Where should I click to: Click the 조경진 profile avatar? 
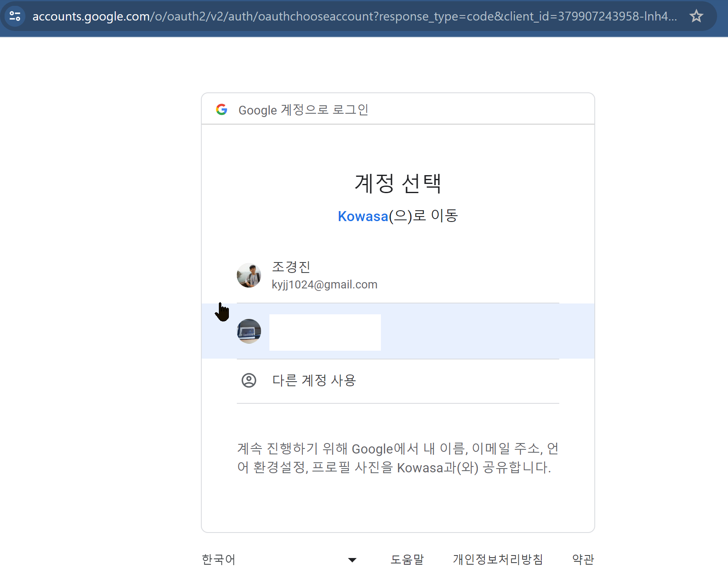tap(249, 275)
